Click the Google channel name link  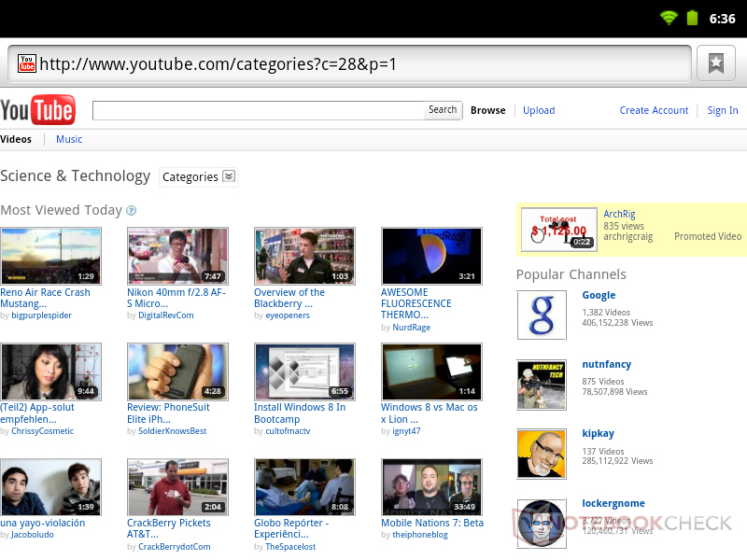coord(599,295)
